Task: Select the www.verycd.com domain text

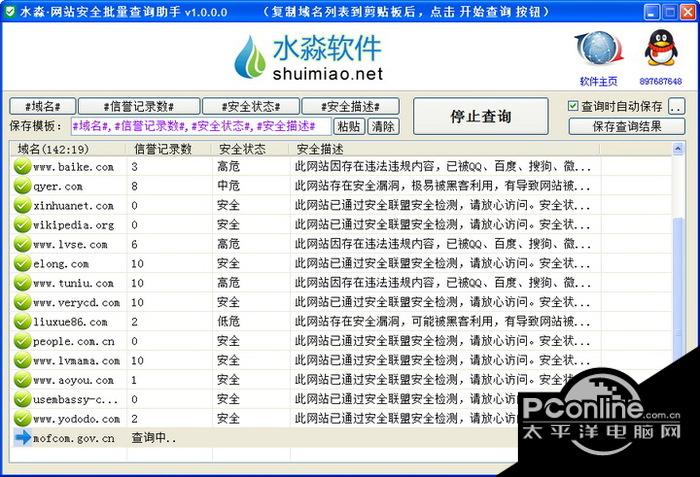Action: (x=76, y=302)
